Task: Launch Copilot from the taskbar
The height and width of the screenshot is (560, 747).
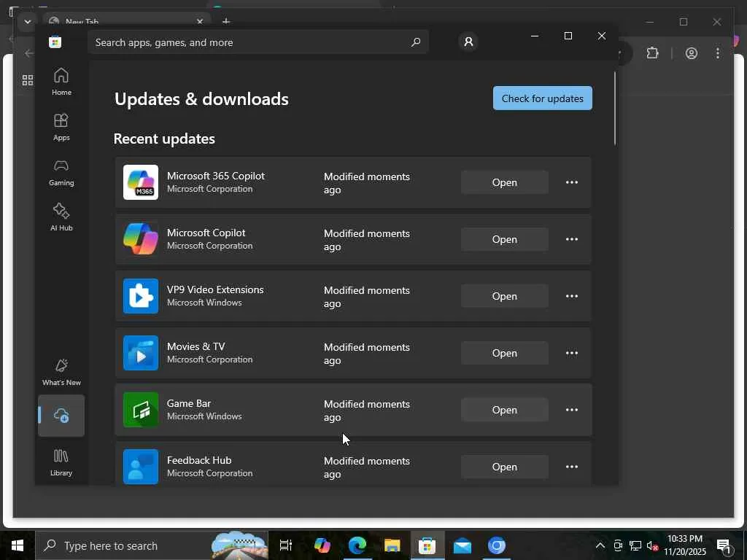Action: 322,545
